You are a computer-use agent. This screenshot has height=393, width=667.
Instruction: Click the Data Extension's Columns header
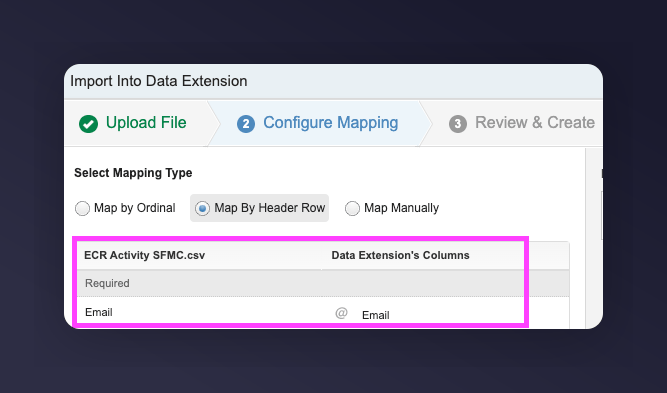pos(400,255)
